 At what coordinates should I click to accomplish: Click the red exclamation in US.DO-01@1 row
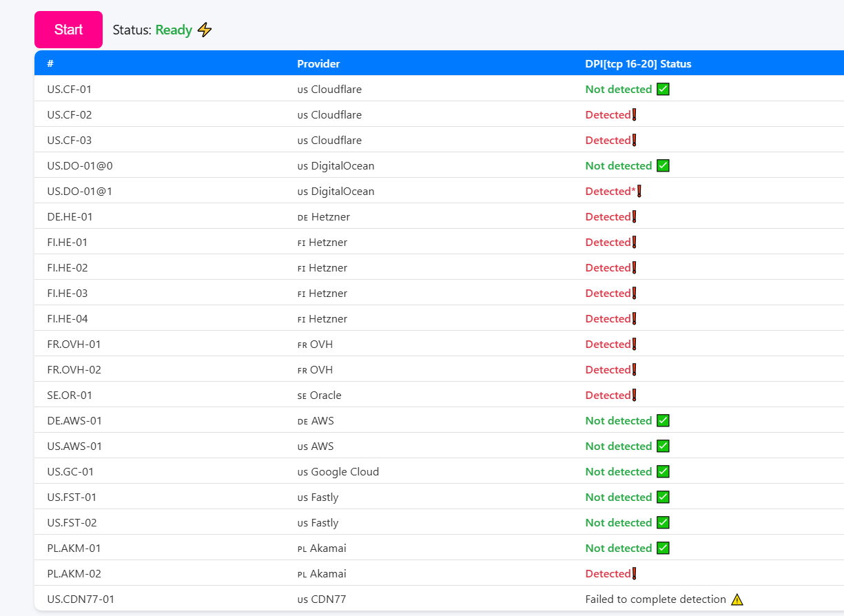(x=639, y=191)
